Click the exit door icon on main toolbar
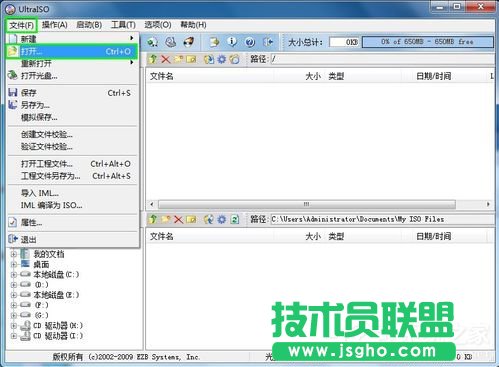Viewport: 499px width, 367px height. (268, 42)
